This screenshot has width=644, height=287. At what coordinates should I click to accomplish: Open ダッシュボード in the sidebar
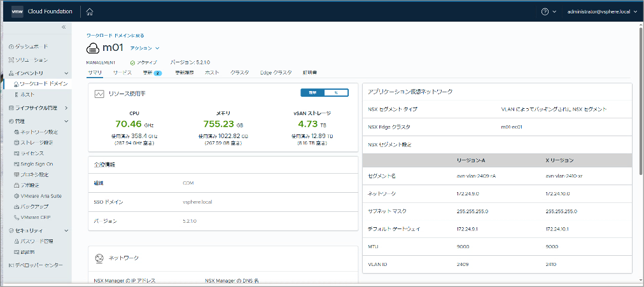(31, 46)
